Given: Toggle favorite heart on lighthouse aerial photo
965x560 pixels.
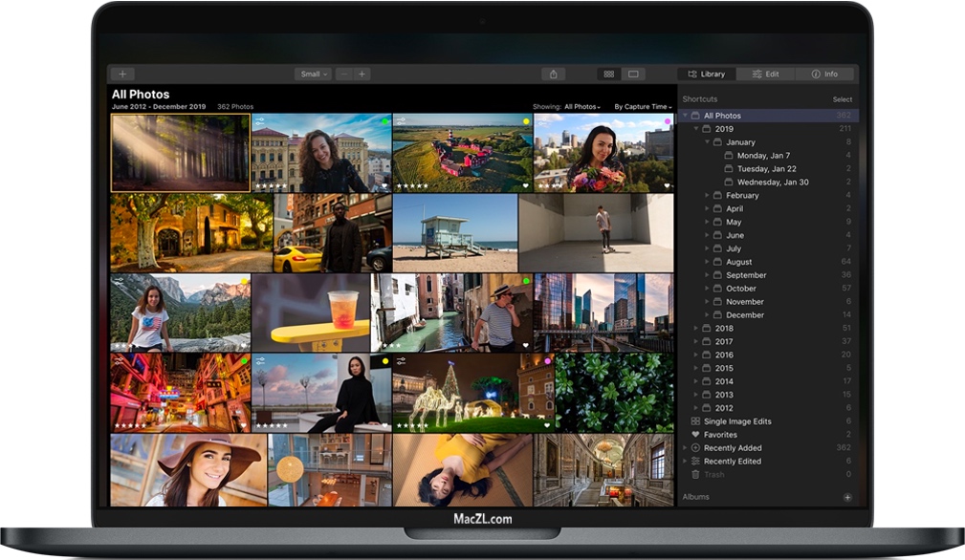Looking at the screenshot, I should pos(525,186).
